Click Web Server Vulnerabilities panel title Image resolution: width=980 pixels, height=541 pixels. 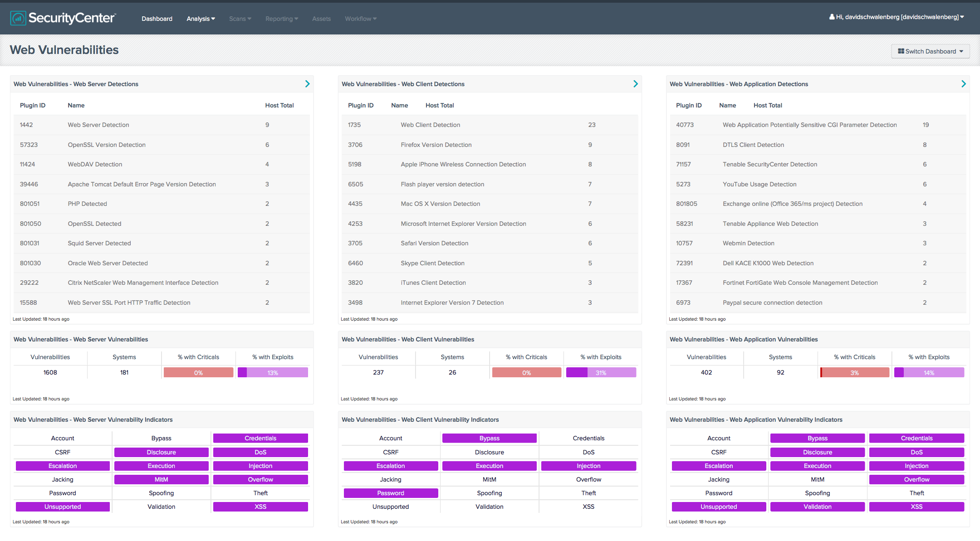pos(81,339)
